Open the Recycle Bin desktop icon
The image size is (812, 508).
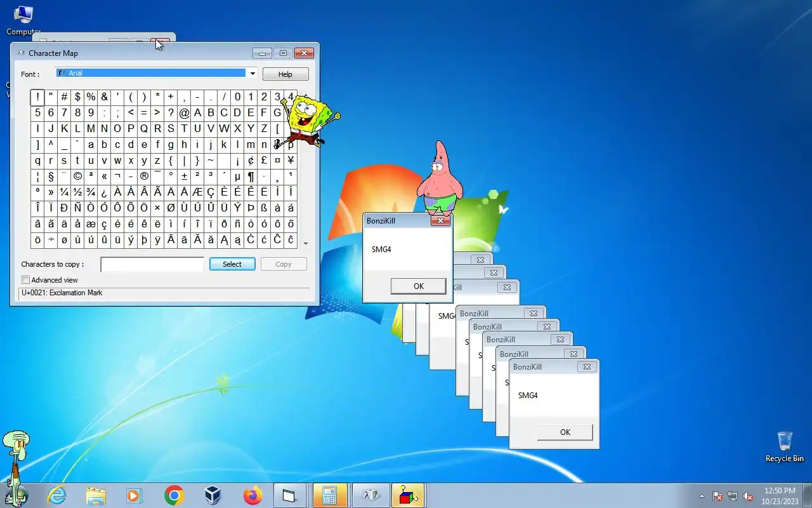coord(785,447)
